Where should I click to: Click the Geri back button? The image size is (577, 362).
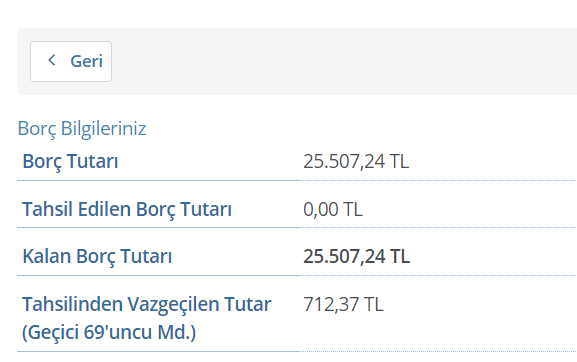(x=71, y=61)
